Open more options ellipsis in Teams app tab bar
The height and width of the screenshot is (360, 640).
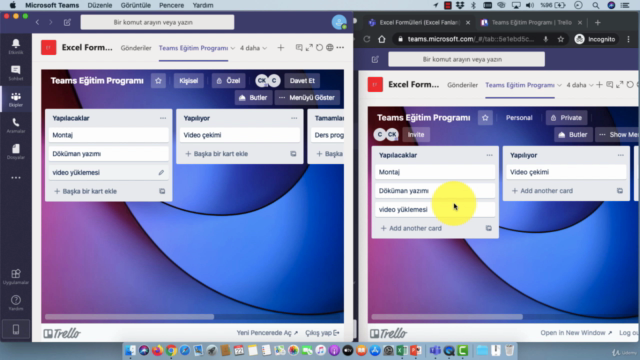coord(340,48)
